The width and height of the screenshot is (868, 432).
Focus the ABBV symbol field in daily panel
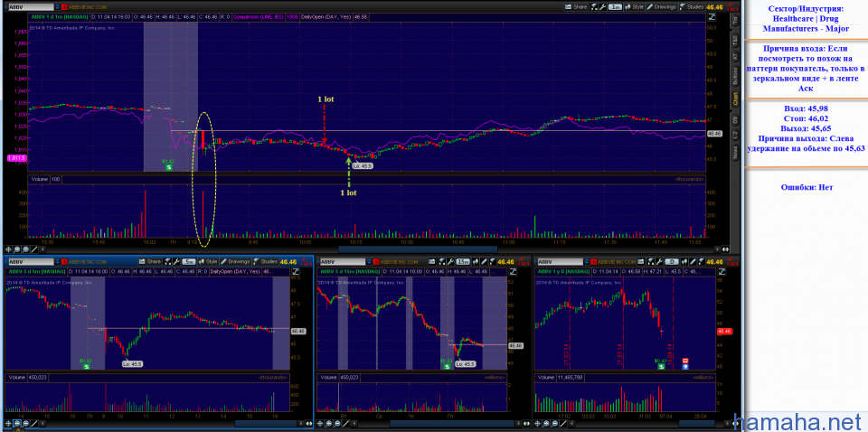click(561, 261)
